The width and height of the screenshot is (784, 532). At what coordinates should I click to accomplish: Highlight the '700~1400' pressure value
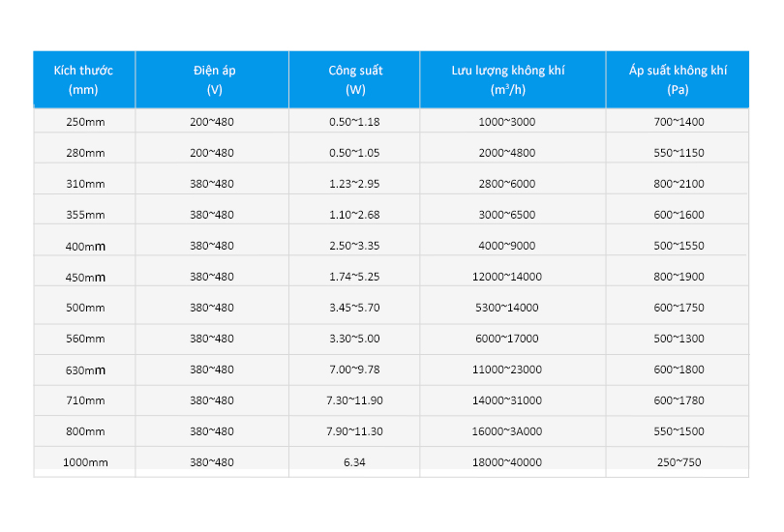pos(679,122)
